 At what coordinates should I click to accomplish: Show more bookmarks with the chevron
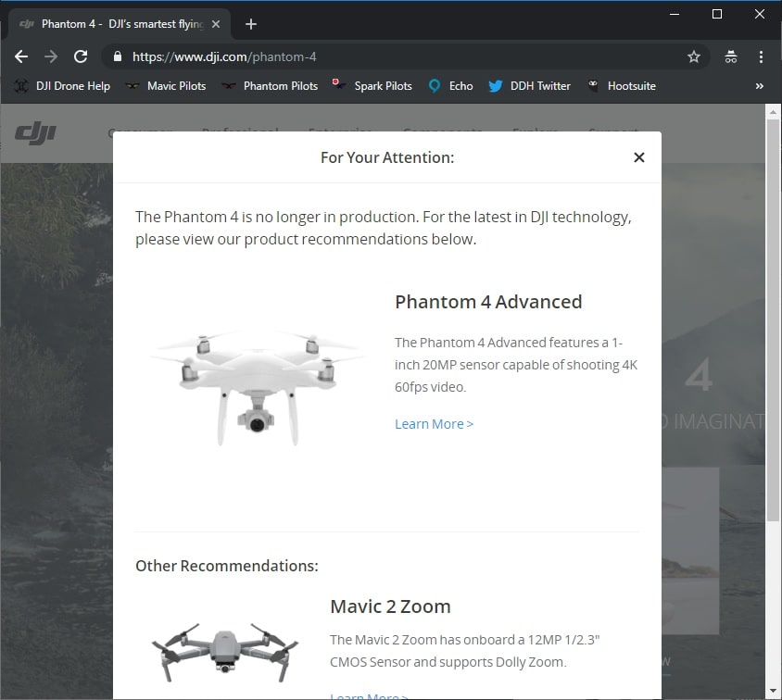coord(759,86)
